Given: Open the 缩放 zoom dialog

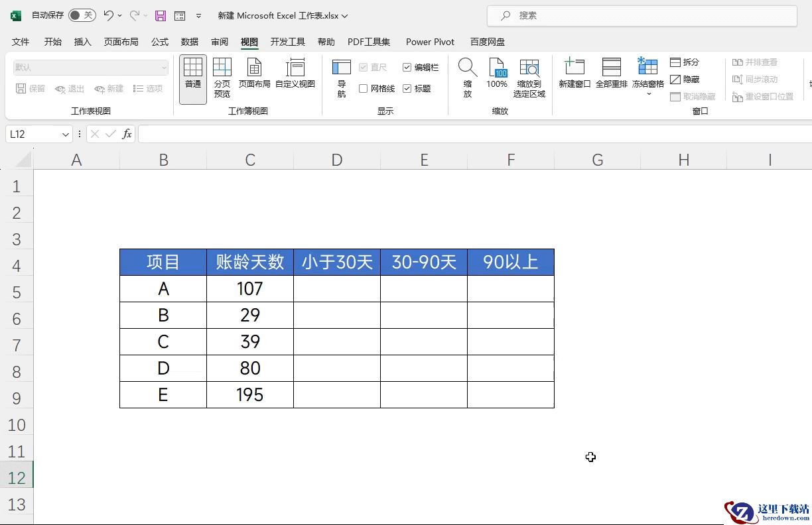Looking at the screenshot, I should click(468, 79).
